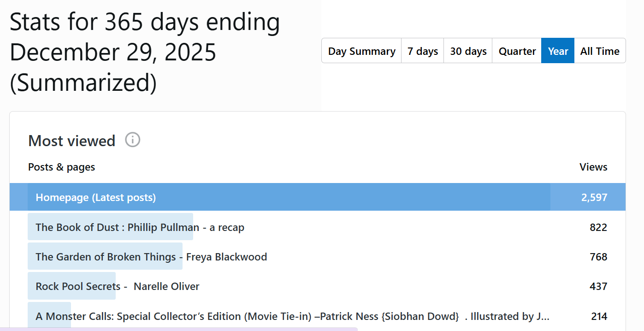Click the 822 views count
The width and height of the screenshot is (644, 331).
click(x=598, y=227)
